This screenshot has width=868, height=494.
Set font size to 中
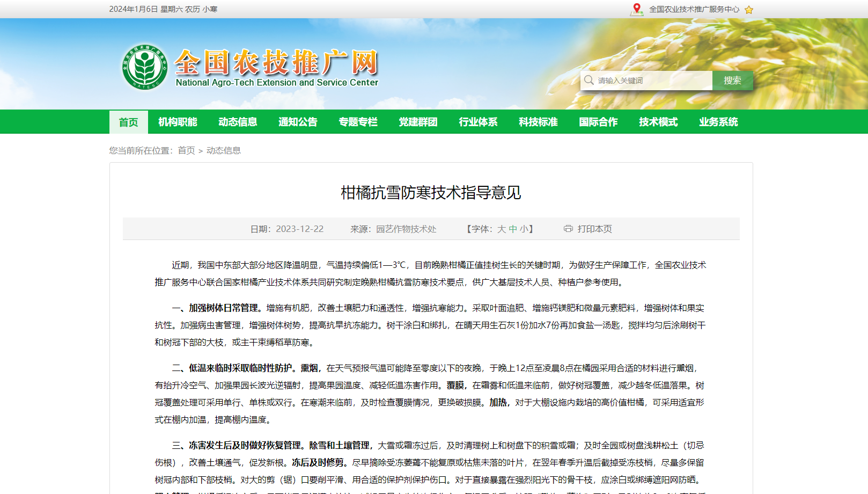513,229
